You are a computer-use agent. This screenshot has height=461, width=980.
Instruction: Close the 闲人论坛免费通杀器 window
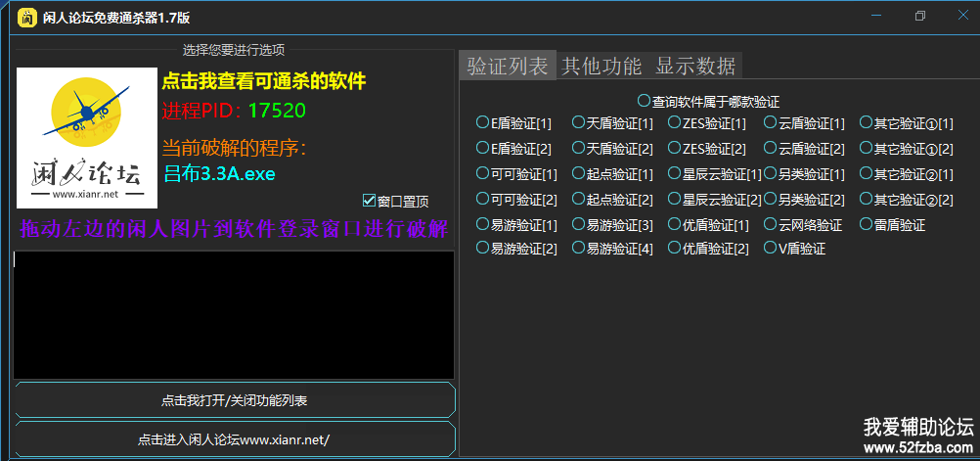pos(963,17)
